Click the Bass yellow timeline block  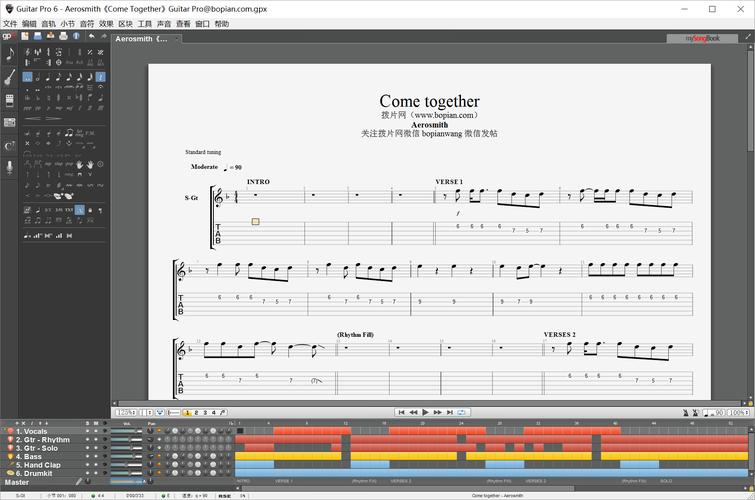click(288, 456)
